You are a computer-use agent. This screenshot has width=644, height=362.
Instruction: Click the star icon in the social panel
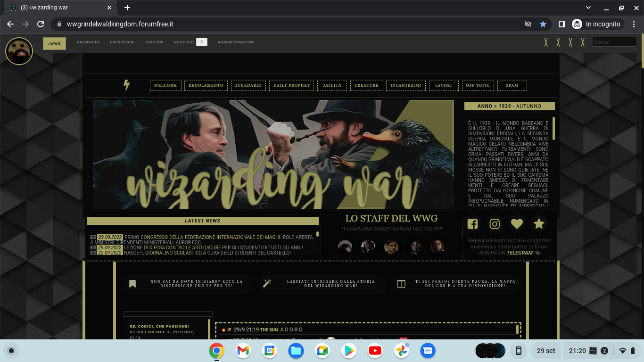point(539,224)
